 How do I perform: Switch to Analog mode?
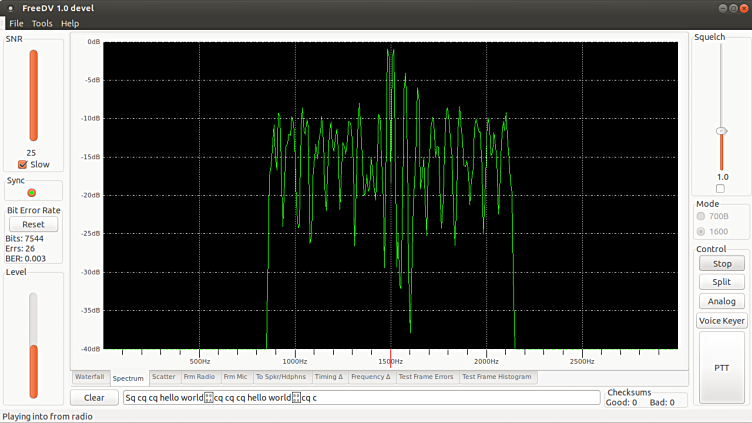point(721,301)
